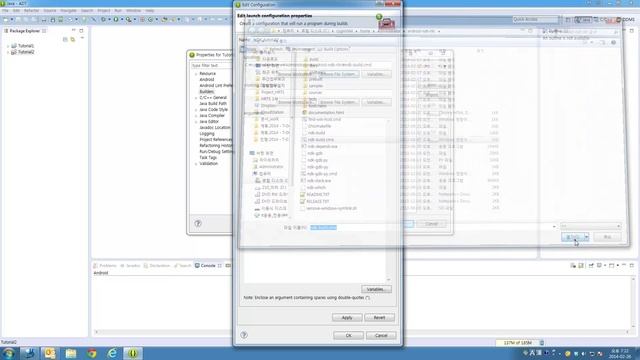The height and width of the screenshot is (360, 640).
Task: Click first Console toolbar icon
Action: click(573, 266)
